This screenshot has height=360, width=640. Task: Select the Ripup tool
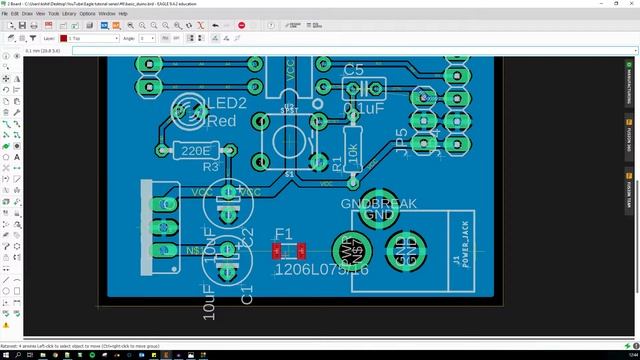pyautogui.click(x=17, y=124)
